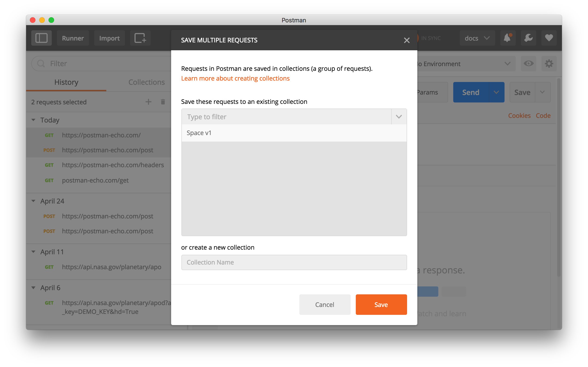This screenshot has height=367, width=588.
Task: Click the Collection Name input field
Action: [294, 262]
